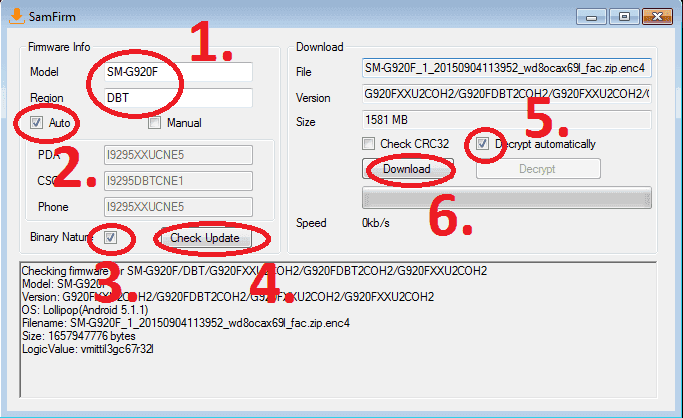Start firmware download with Download button
This screenshot has width=683, height=418.
click(408, 169)
